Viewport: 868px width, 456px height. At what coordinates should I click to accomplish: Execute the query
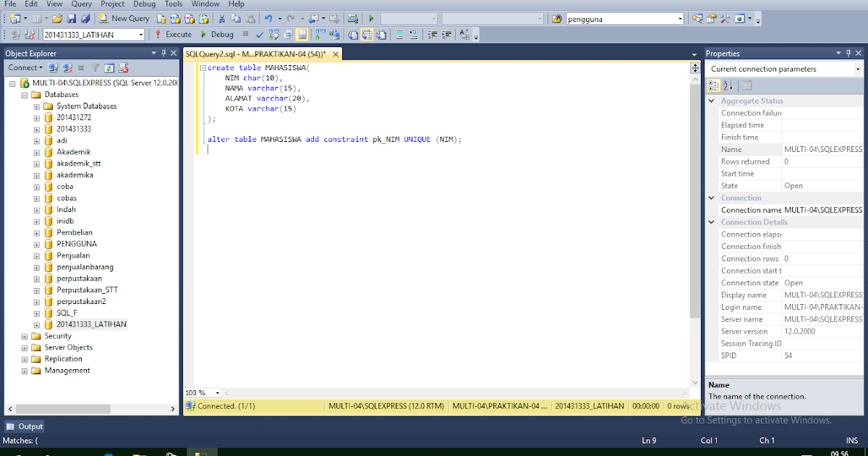coord(173,34)
